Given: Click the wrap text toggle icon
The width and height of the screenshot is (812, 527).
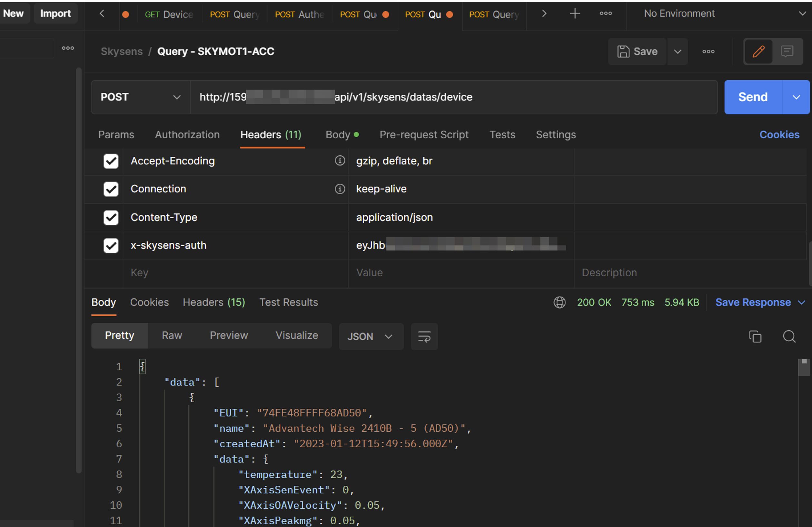Looking at the screenshot, I should pyautogui.click(x=425, y=336).
